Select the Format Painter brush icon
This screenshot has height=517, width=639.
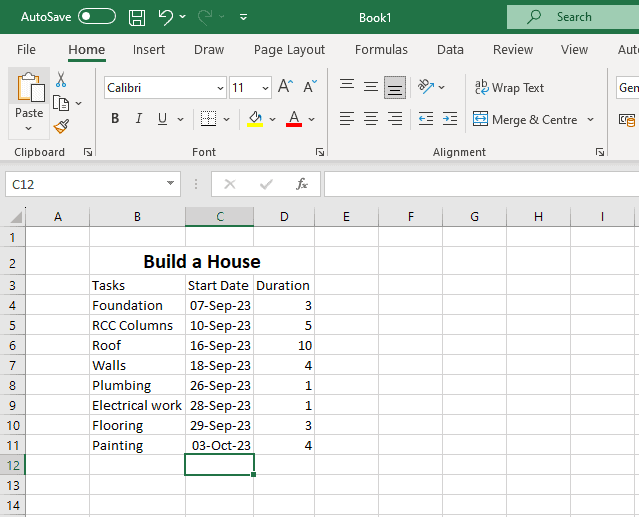61,126
